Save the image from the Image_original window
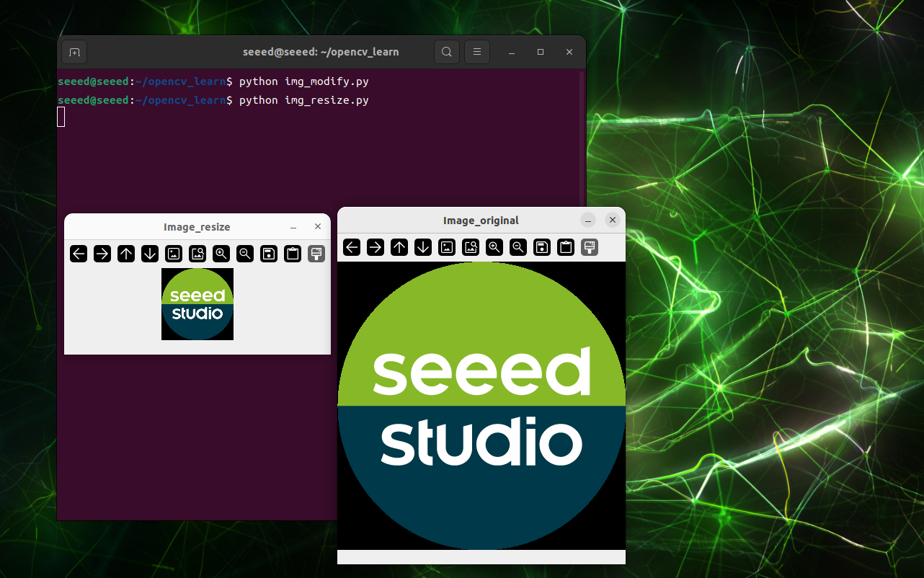The height and width of the screenshot is (578, 924). tap(542, 248)
